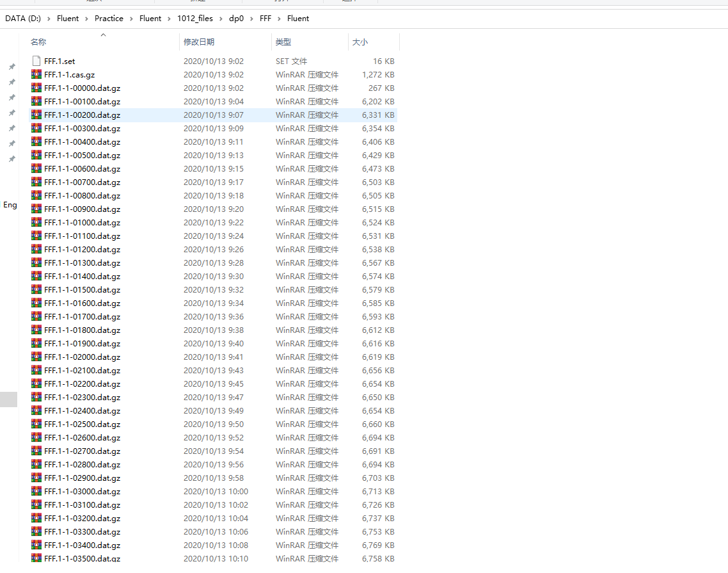The height and width of the screenshot is (573, 728).
Task: Navigate to Practice folder in address bar
Action: tap(109, 19)
